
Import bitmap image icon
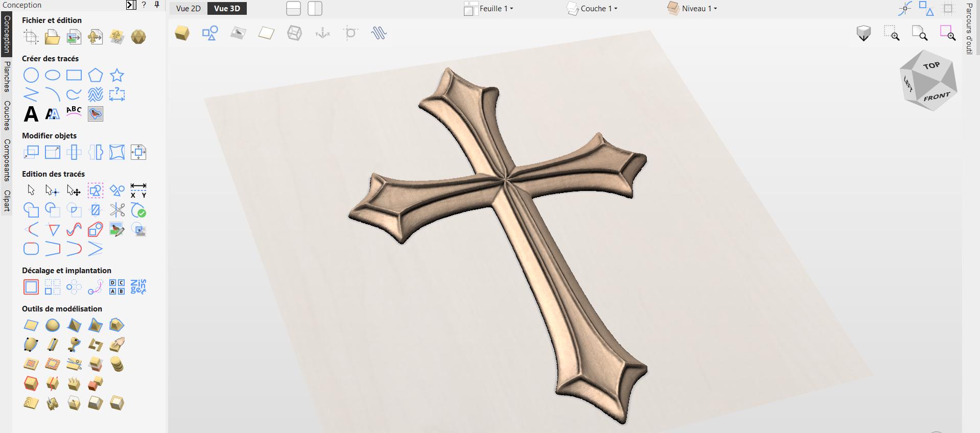(x=74, y=37)
